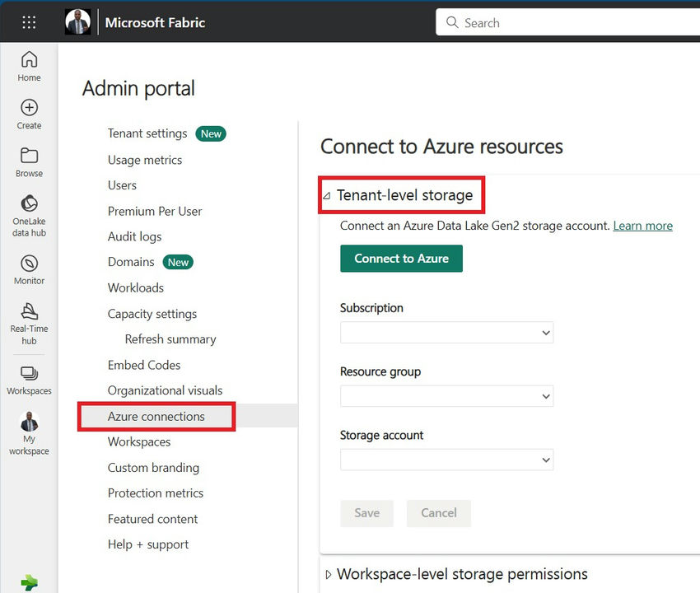Expand Workspace-level storage permissions section
This screenshot has height=593, width=700.
(329, 574)
